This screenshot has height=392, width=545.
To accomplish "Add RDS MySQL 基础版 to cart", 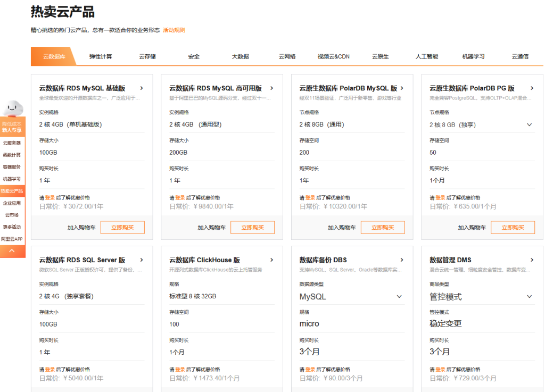I will tap(81, 228).
